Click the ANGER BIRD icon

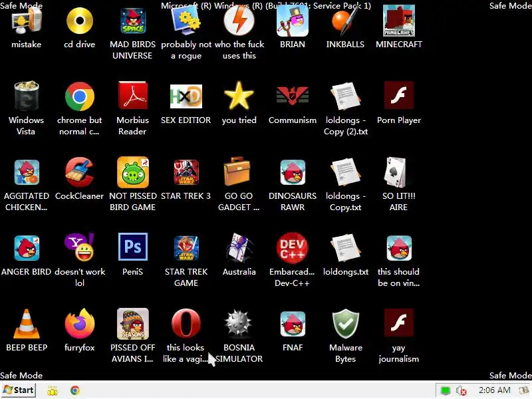click(27, 248)
